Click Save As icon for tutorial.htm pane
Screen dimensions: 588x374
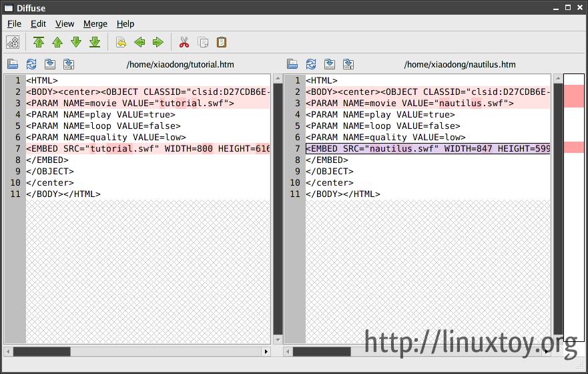(x=69, y=64)
